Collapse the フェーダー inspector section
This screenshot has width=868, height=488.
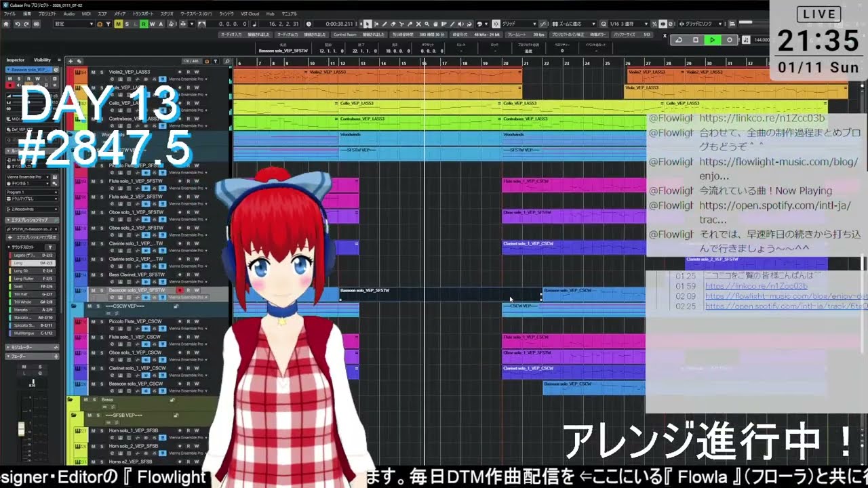[32, 356]
